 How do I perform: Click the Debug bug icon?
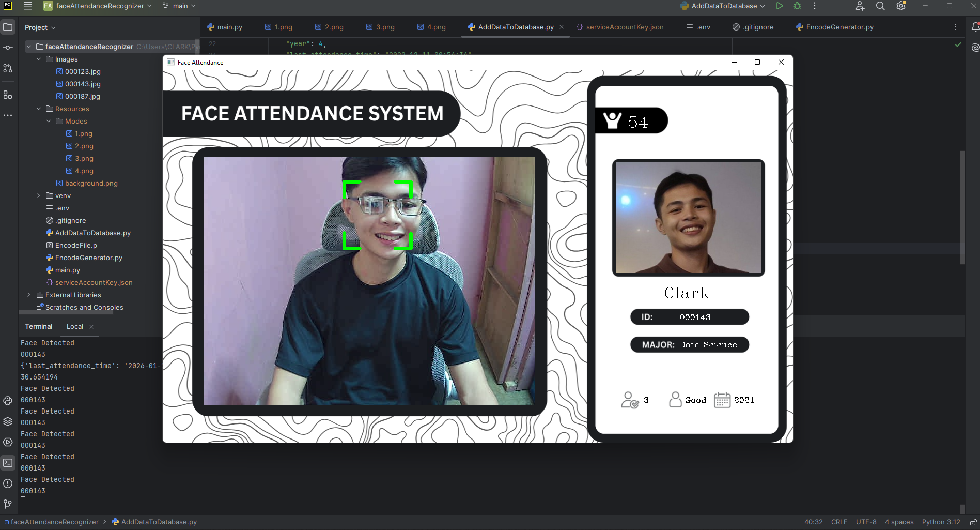pyautogui.click(x=797, y=6)
